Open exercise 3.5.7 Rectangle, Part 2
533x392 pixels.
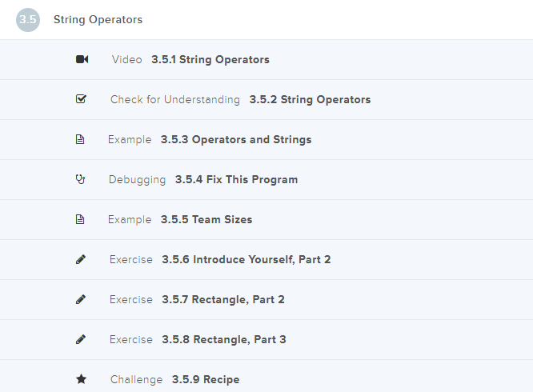coord(222,300)
